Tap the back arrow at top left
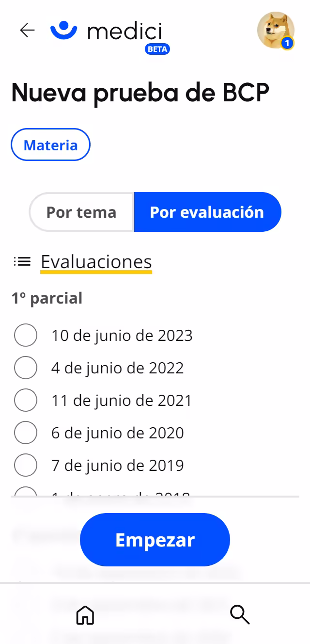 (x=27, y=31)
